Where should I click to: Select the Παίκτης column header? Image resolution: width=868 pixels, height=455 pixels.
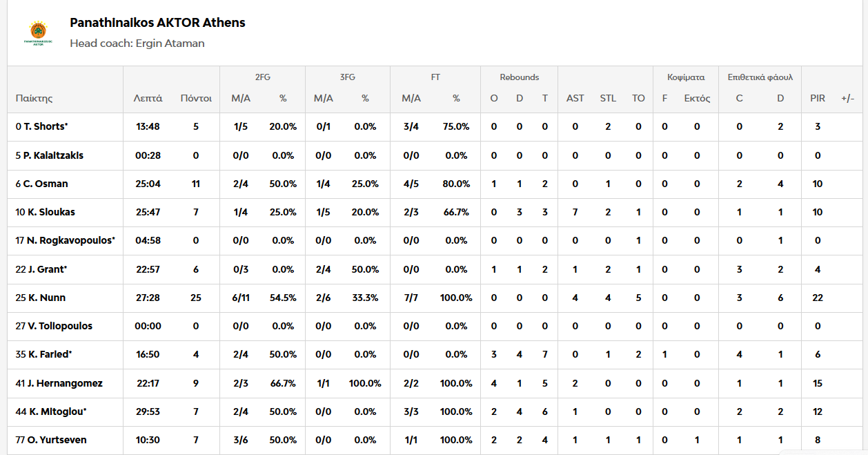click(34, 98)
